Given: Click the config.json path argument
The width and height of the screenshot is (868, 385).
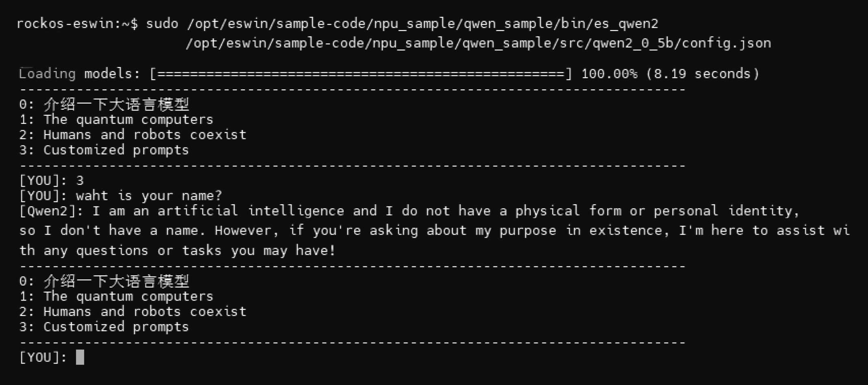Looking at the screenshot, I should 478,43.
